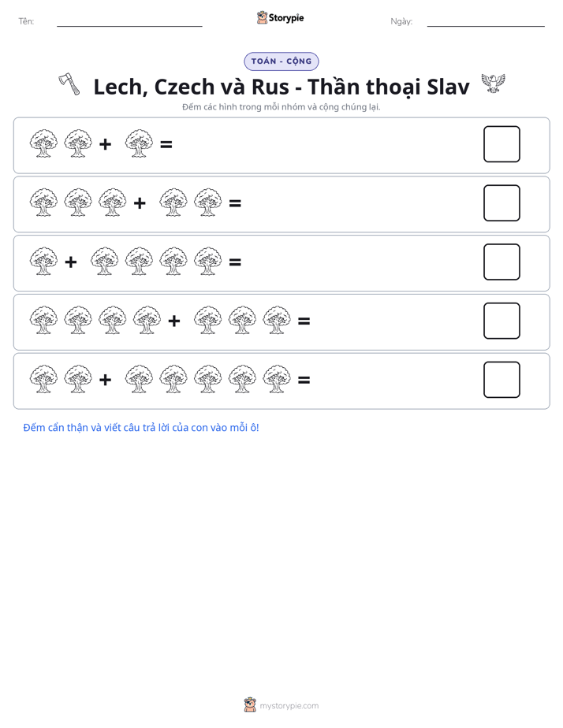
Task: Select the answer box in the third row
Action: (x=501, y=262)
